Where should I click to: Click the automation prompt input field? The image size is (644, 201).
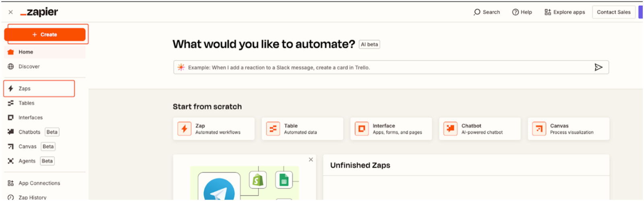391,67
